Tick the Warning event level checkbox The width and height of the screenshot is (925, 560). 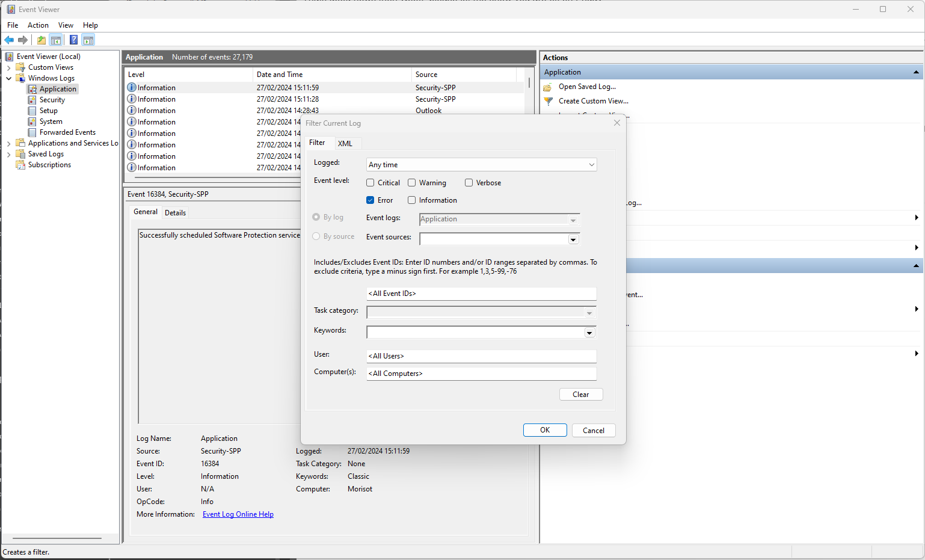tap(412, 183)
